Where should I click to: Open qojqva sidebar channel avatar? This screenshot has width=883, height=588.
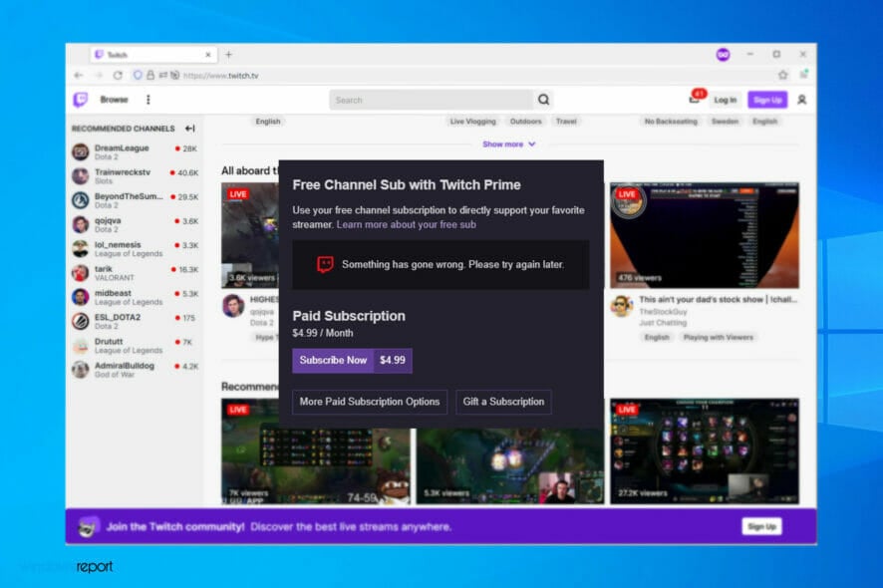coord(80,224)
